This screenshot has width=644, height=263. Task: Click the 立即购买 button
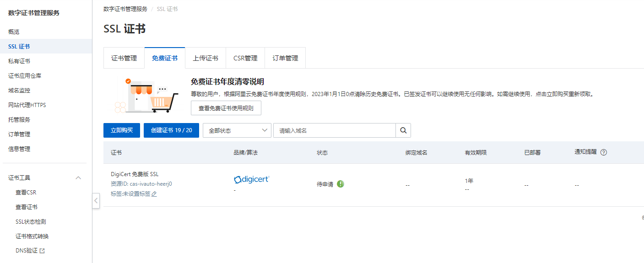[x=122, y=130]
